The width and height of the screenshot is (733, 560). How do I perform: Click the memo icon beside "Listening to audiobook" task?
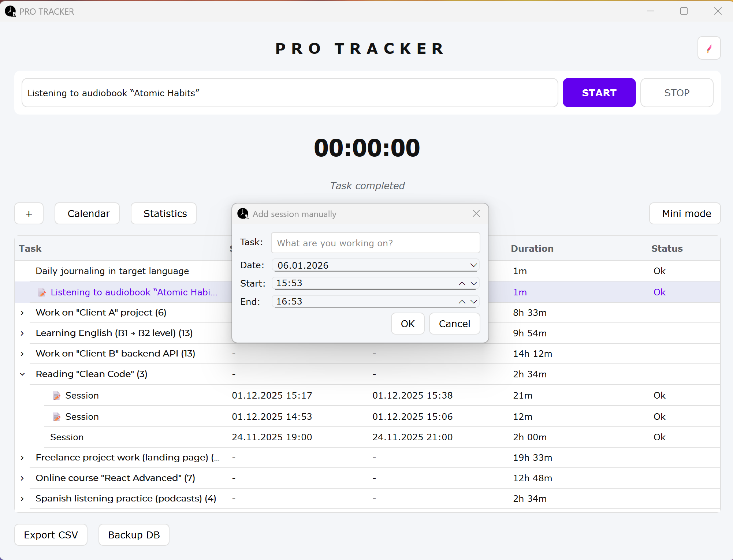(x=42, y=292)
